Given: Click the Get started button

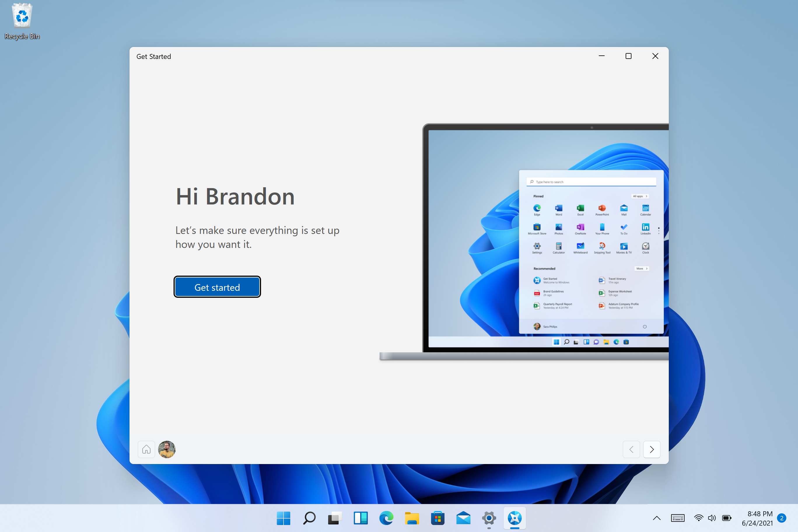Looking at the screenshot, I should coord(217,287).
